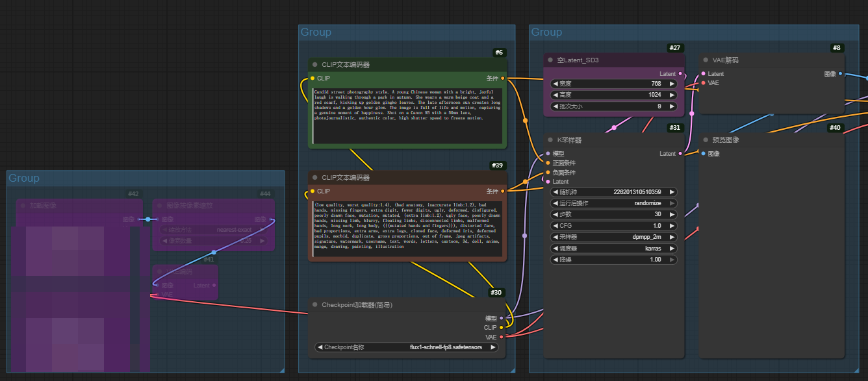868x381 pixels.
Task: Click the right arrow of 随机种
Action: [x=672, y=192]
